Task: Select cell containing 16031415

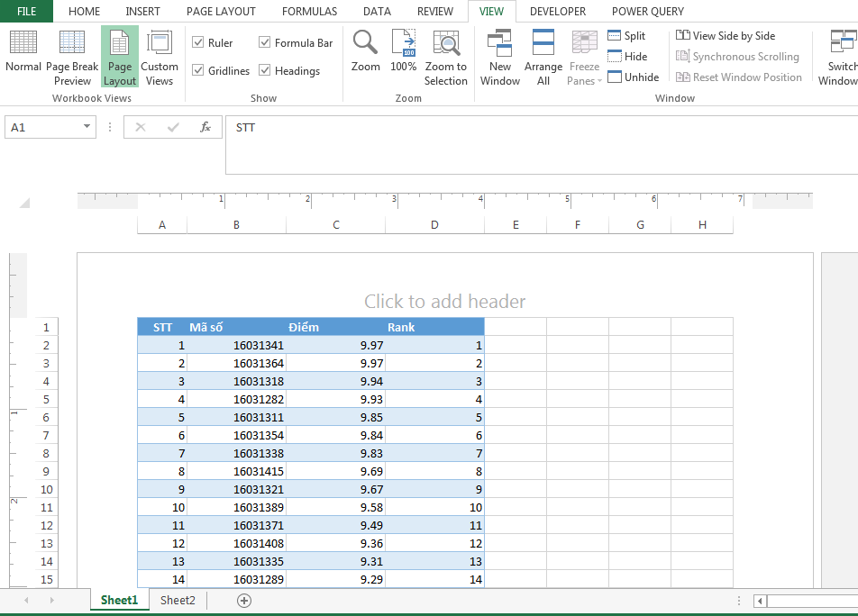Action: tap(236, 471)
